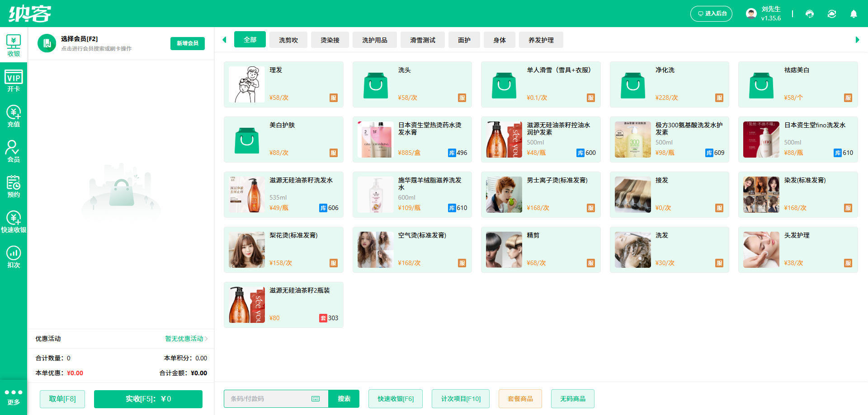Open the keyboard icon in barcode field
The height and width of the screenshot is (415, 868).
click(x=316, y=399)
